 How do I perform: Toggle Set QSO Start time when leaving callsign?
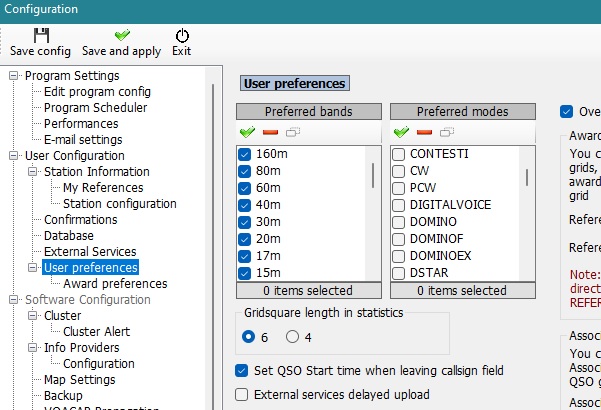(x=241, y=371)
